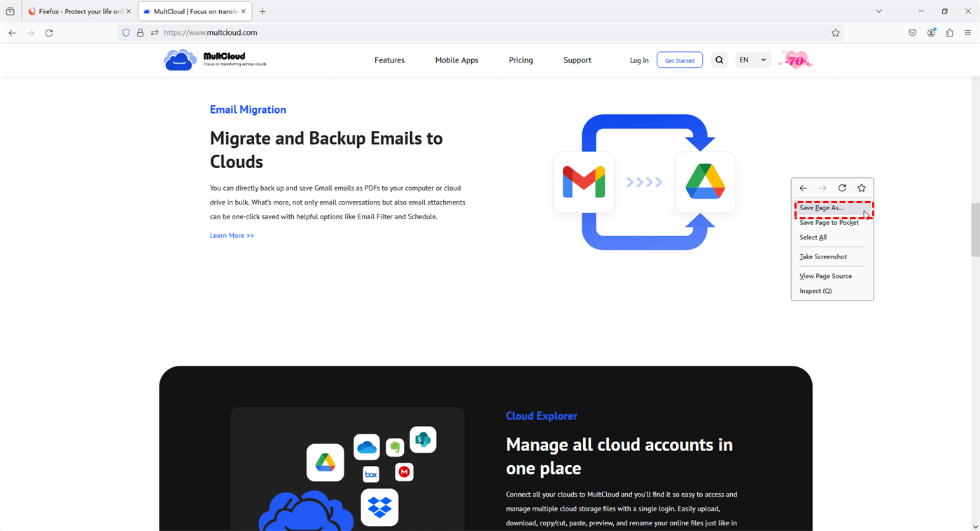Click the Email Migration heading
The image size is (980, 531).
pos(248,109)
